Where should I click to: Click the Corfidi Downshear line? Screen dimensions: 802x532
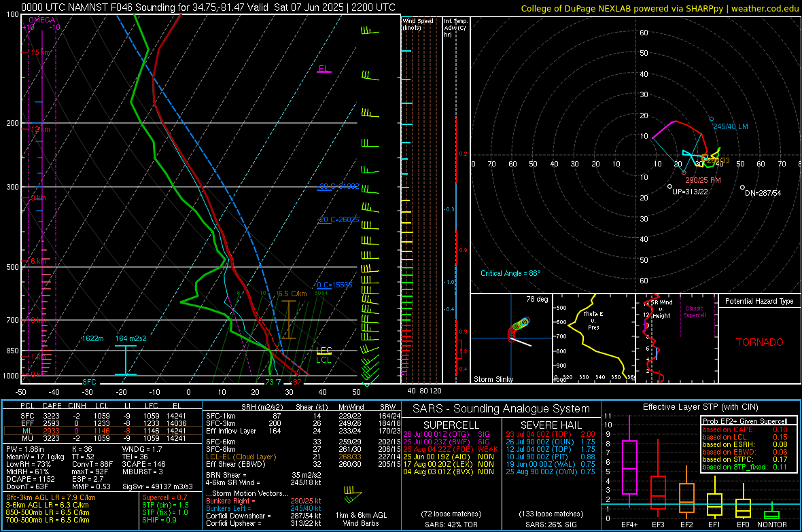264,516
